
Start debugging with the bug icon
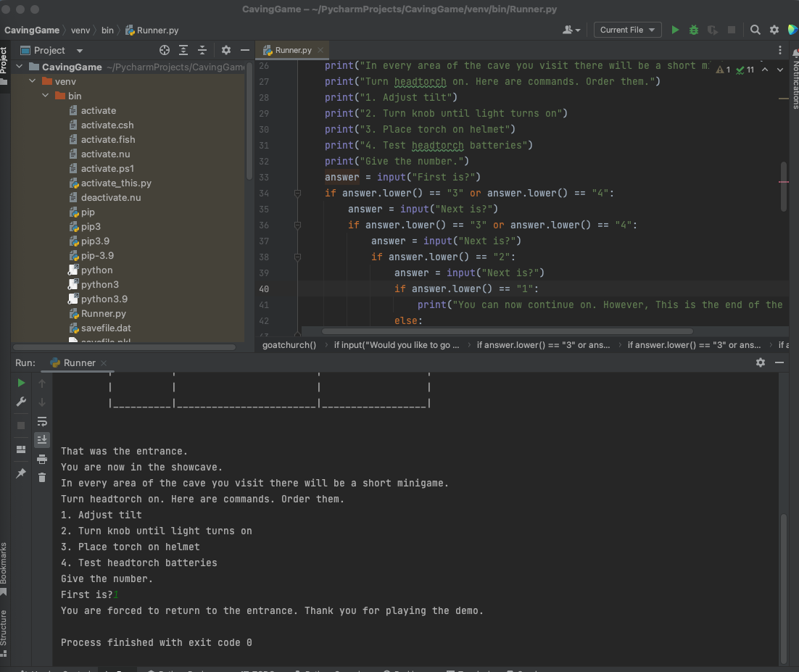(x=694, y=30)
